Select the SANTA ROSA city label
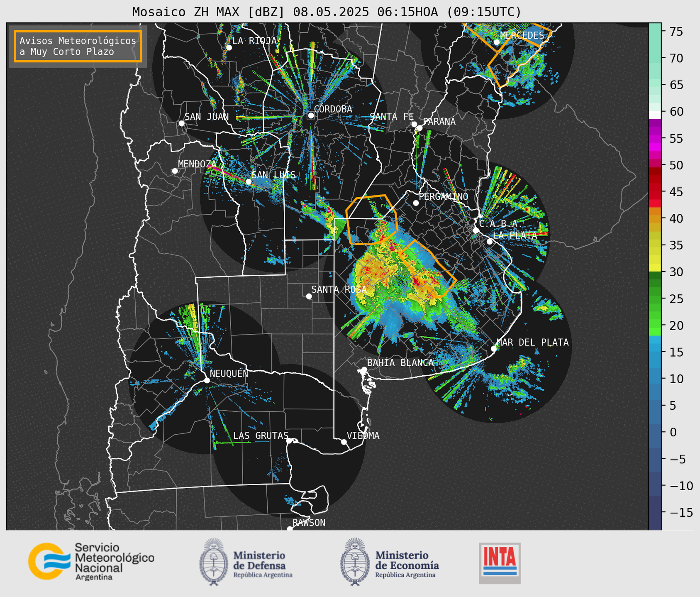 coord(339,289)
